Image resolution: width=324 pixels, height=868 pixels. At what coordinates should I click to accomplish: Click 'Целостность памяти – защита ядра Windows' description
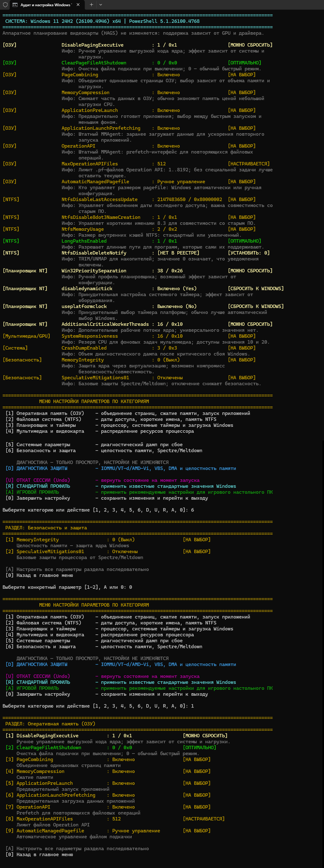(73, 546)
